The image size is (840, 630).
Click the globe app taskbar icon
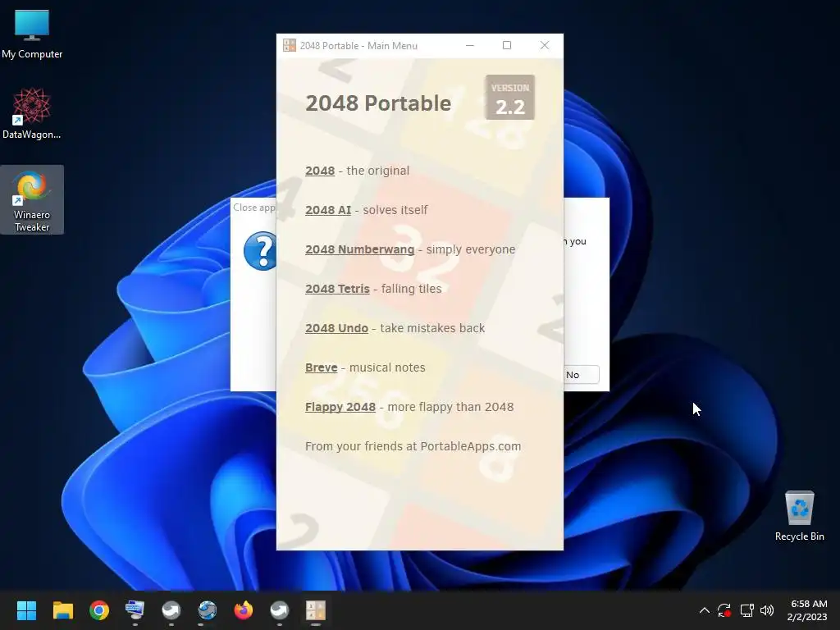pyautogui.click(x=208, y=610)
